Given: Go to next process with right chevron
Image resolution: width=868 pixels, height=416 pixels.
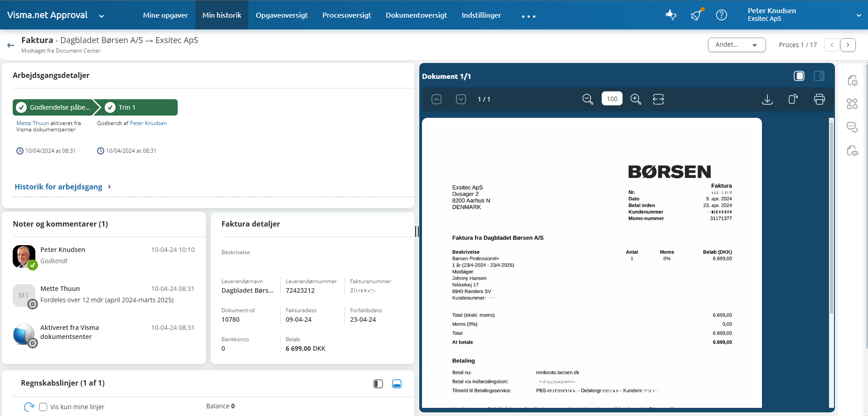Looking at the screenshot, I should (x=848, y=45).
